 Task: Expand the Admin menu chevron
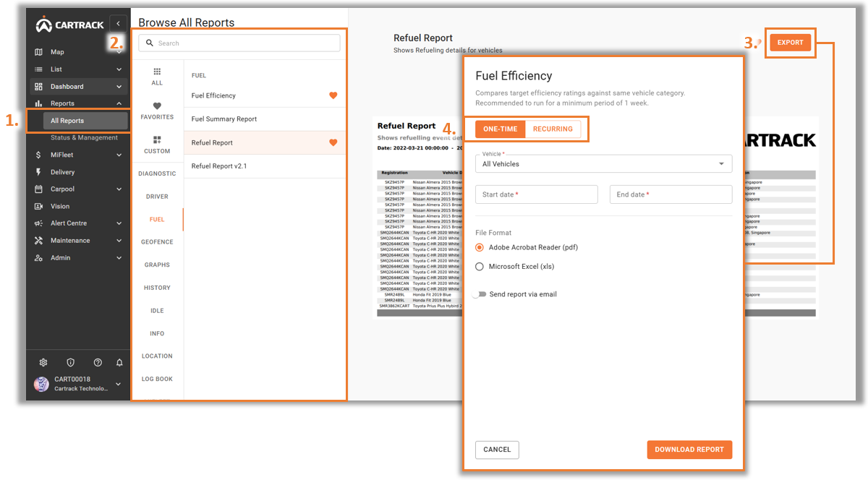click(x=119, y=258)
